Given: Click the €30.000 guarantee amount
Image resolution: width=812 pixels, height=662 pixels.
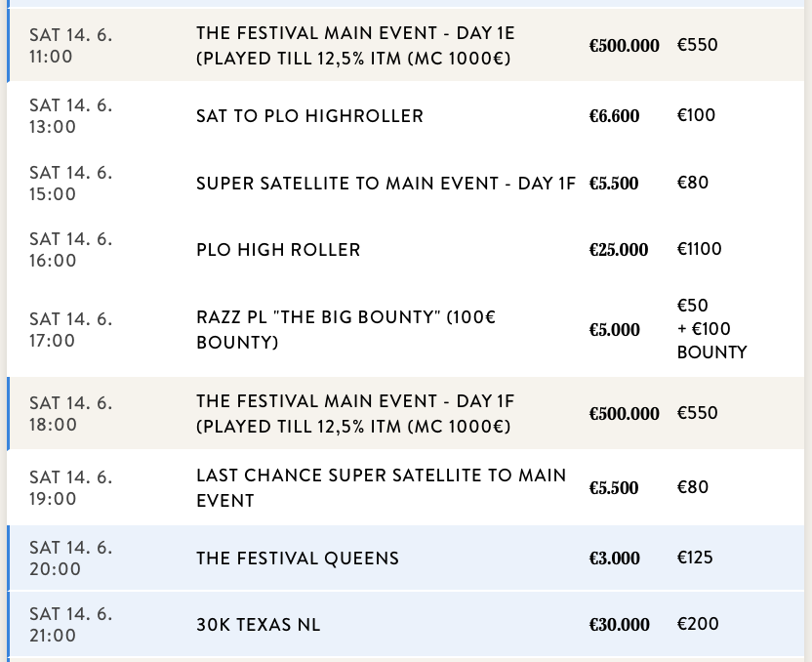Looking at the screenshot, I should tap(619, 625).
